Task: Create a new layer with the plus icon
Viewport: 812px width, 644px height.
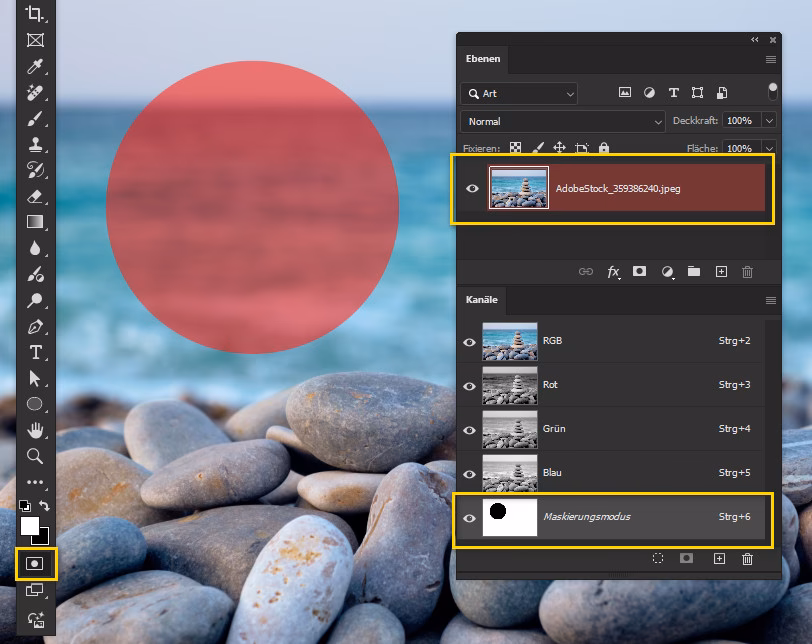Action: pos(720,271)
